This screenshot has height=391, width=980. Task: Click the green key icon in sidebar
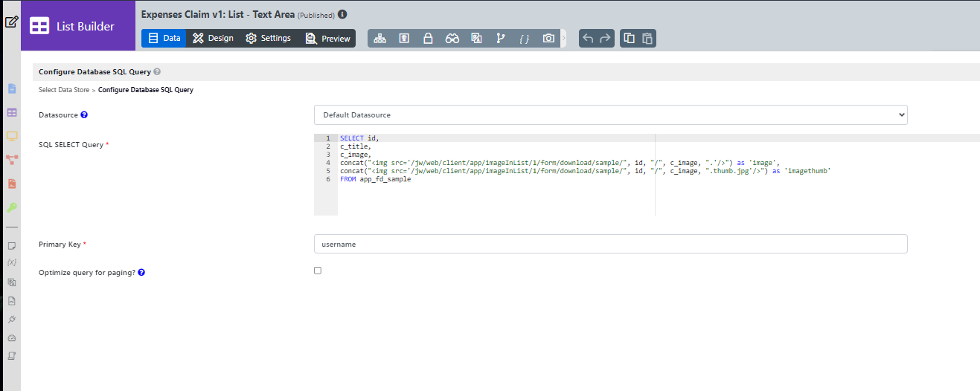[x=12, y=207]
